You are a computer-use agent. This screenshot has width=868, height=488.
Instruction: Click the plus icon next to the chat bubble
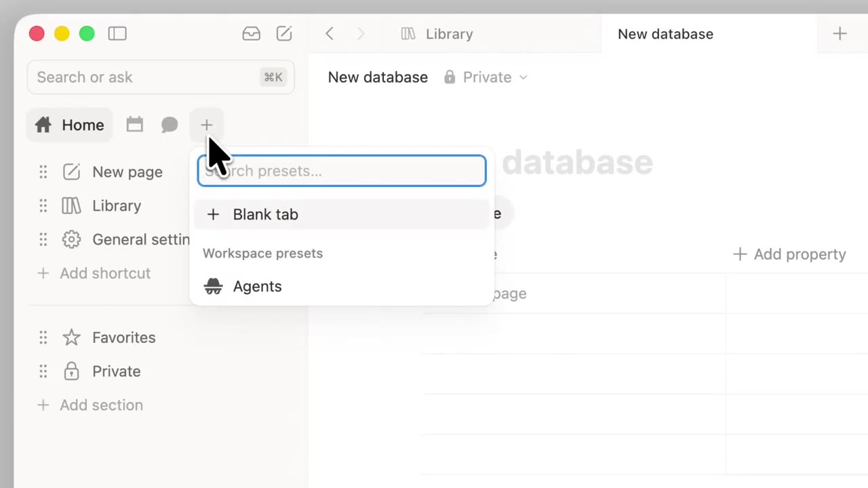pyautogui.click(x=206, y=125)
